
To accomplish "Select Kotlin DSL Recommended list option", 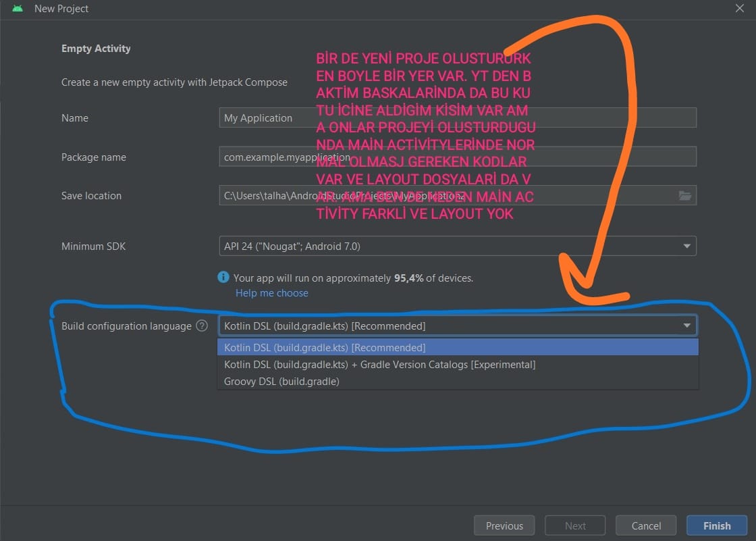I will (x=458, y=347).
